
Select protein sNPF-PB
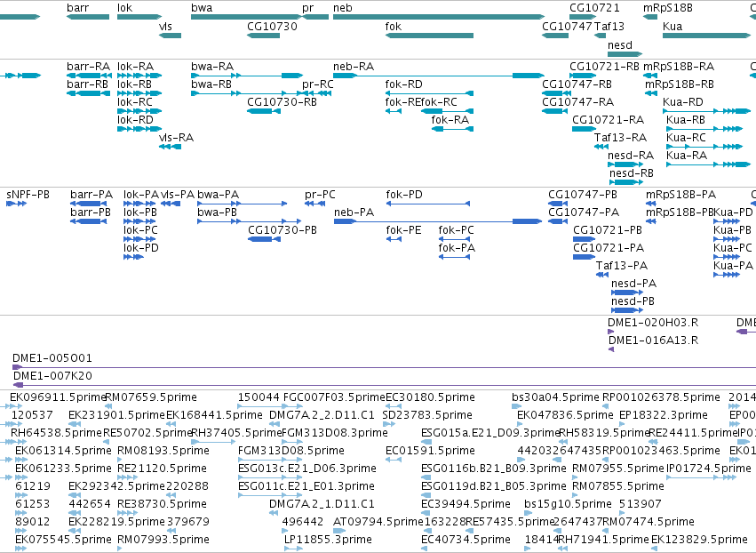(x=28, y=195)
